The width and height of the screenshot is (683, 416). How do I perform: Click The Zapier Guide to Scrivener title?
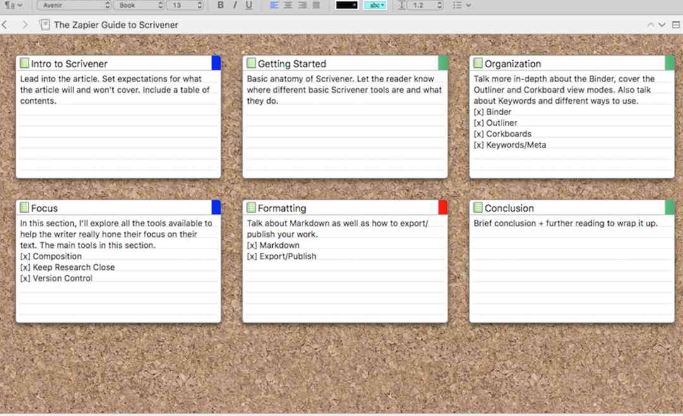[x=116, y=25]
